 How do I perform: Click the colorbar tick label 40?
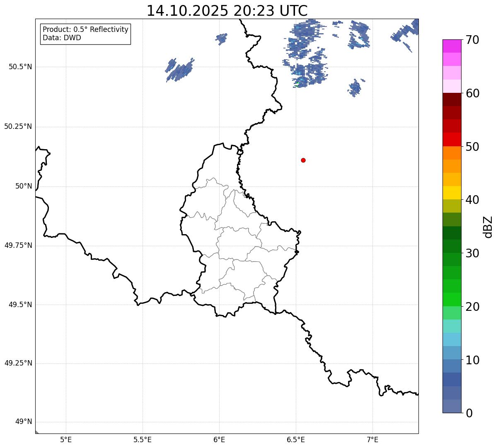(472, 200)
